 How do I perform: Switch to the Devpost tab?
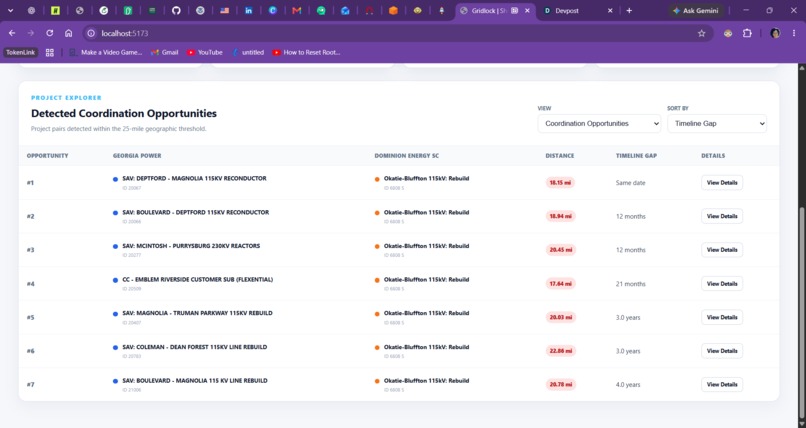click(x=577, y=10)
